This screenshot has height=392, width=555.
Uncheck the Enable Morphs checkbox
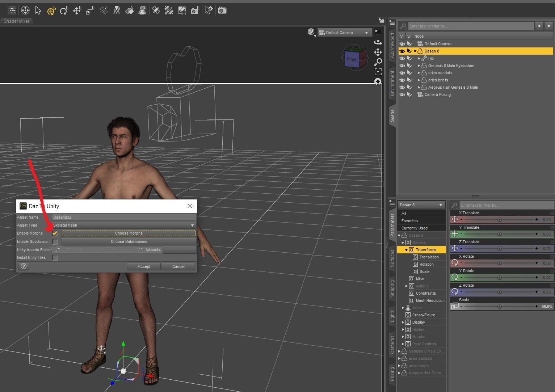[x=55, y=233]
